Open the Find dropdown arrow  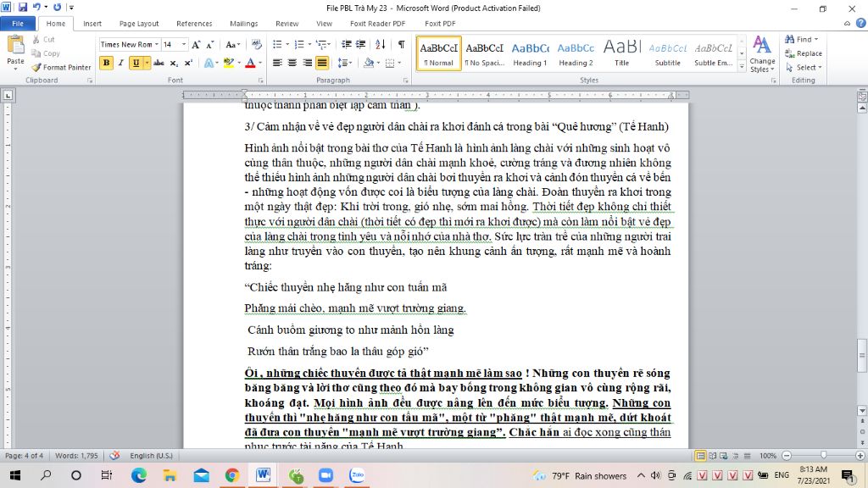tap(816, 39)
